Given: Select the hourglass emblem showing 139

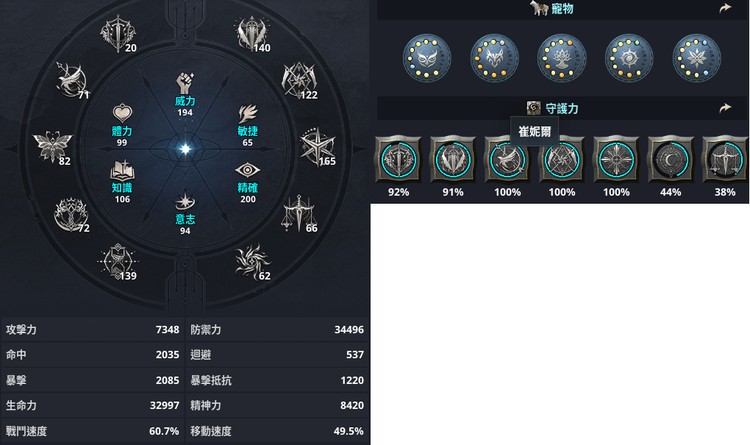Looking at the screenshot, I should click(118, 261).
